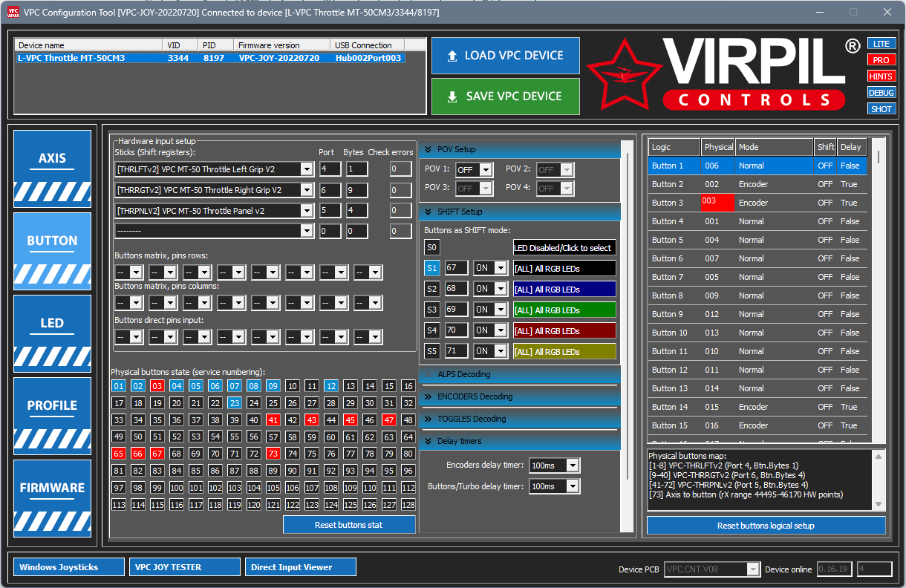Switch to LITE mode

pyautogui.click(x=881, y=44)
